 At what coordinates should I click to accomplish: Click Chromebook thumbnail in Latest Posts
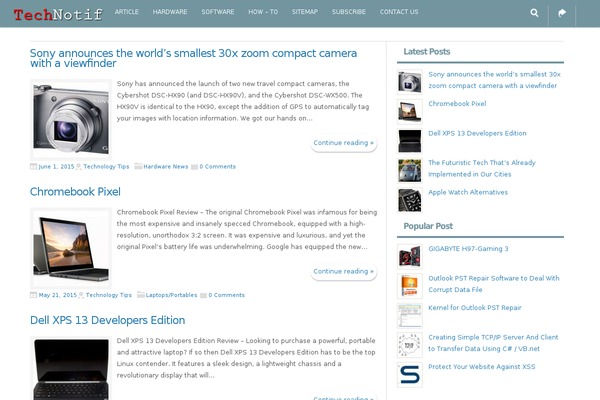tap(409, 111)
